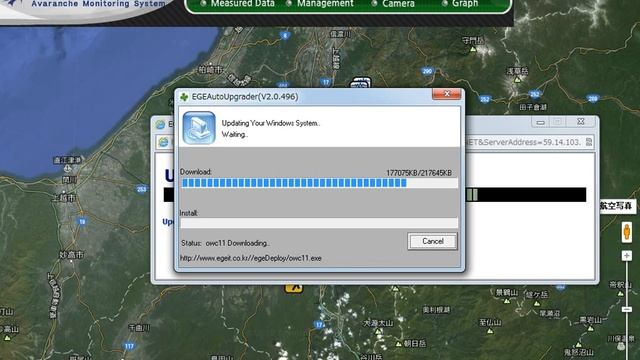Click the 柏崎市 city label on map
The image size is (640, 360).
[211, 70]
